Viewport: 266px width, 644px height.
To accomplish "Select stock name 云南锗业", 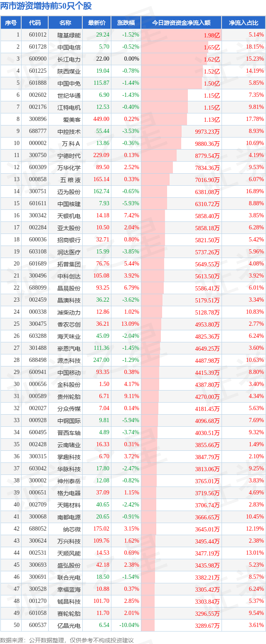I will [69, 445].
